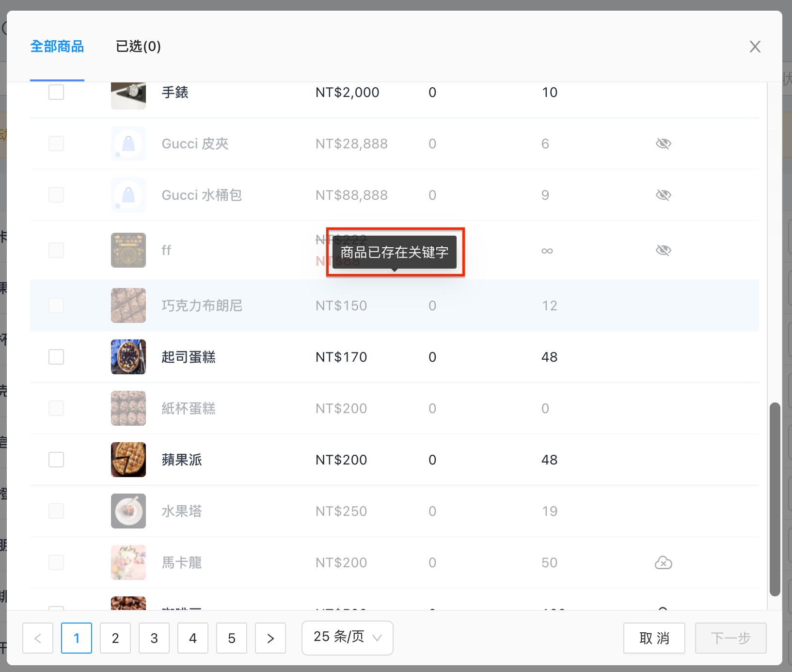Switch to 全部商品 tab
Viewport: 792px width, 672px height.
(x=57, y=47)
